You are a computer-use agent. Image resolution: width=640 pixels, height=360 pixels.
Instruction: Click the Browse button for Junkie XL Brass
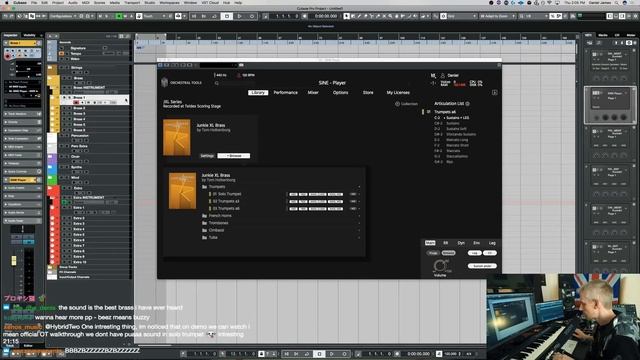(233, 156)
